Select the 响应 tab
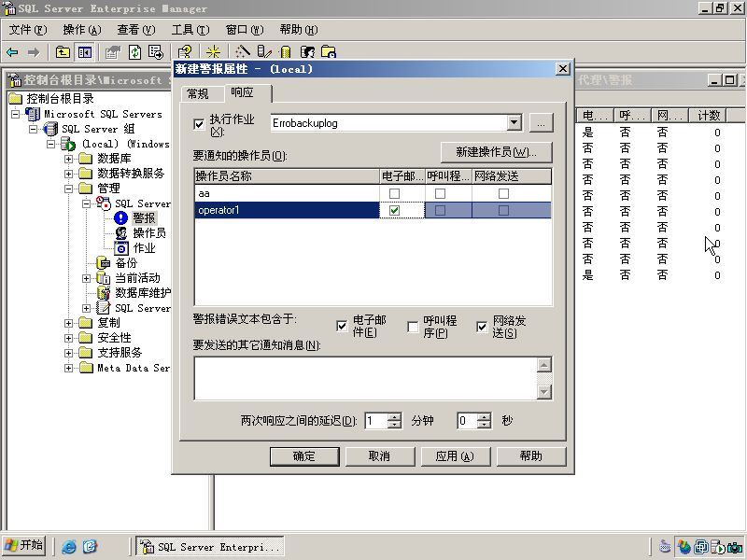747x560 pixels. point(247,92)
